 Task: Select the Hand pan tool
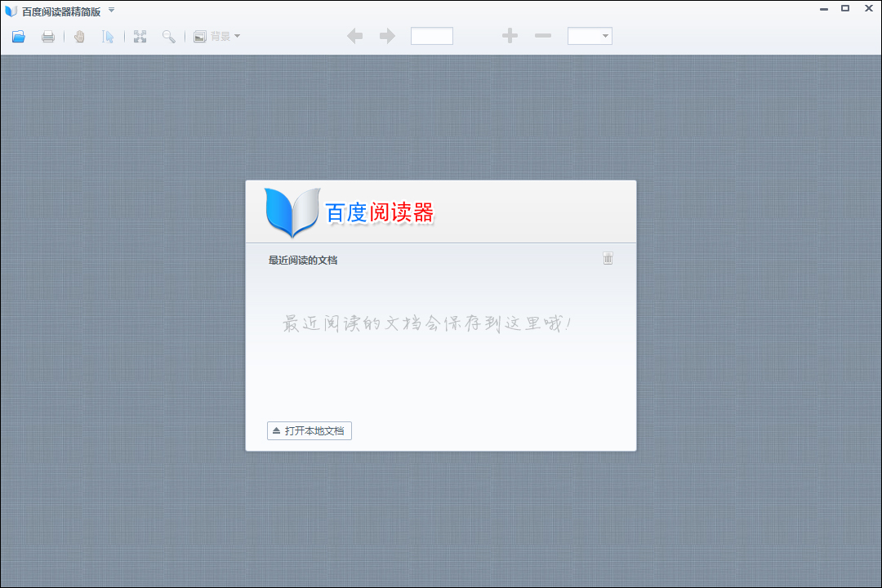tap(78, 36)
